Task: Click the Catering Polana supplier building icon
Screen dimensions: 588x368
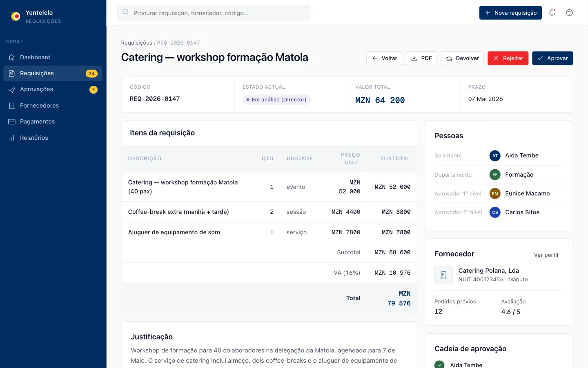Action: tap(443, 275)
